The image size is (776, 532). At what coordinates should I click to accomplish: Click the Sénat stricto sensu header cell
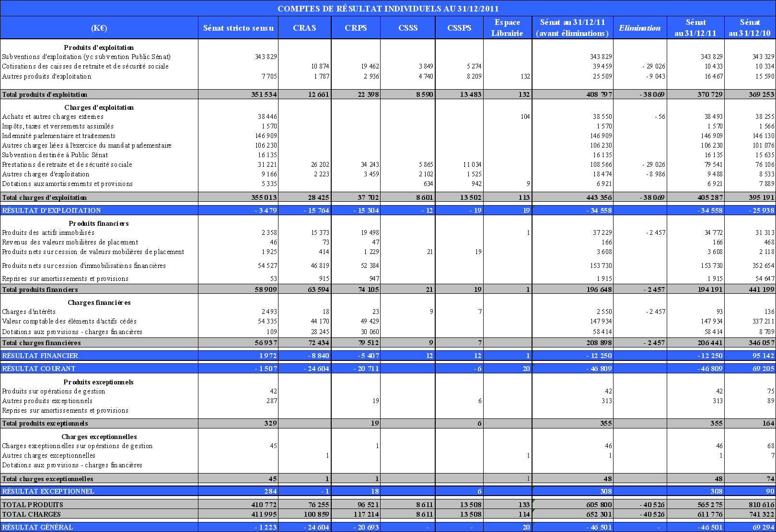tap(238, 28)
